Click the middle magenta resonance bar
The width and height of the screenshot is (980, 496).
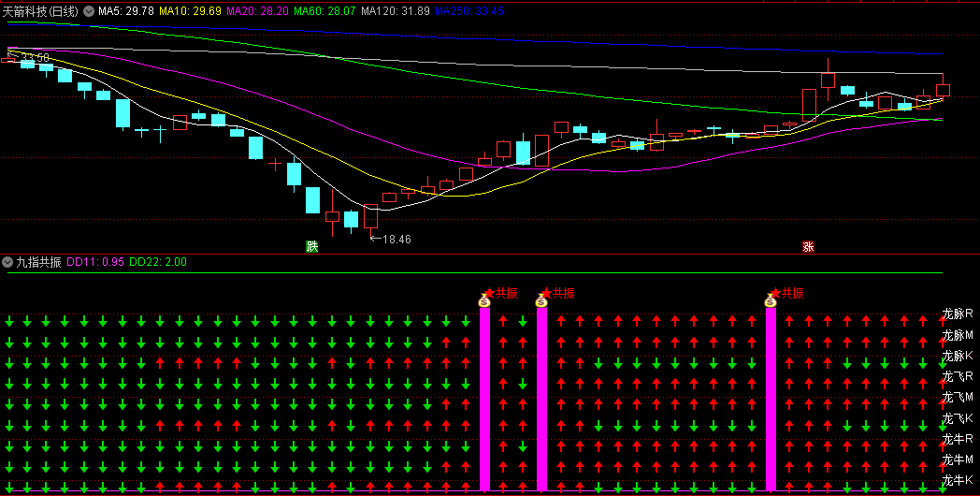tap(541, 399)
